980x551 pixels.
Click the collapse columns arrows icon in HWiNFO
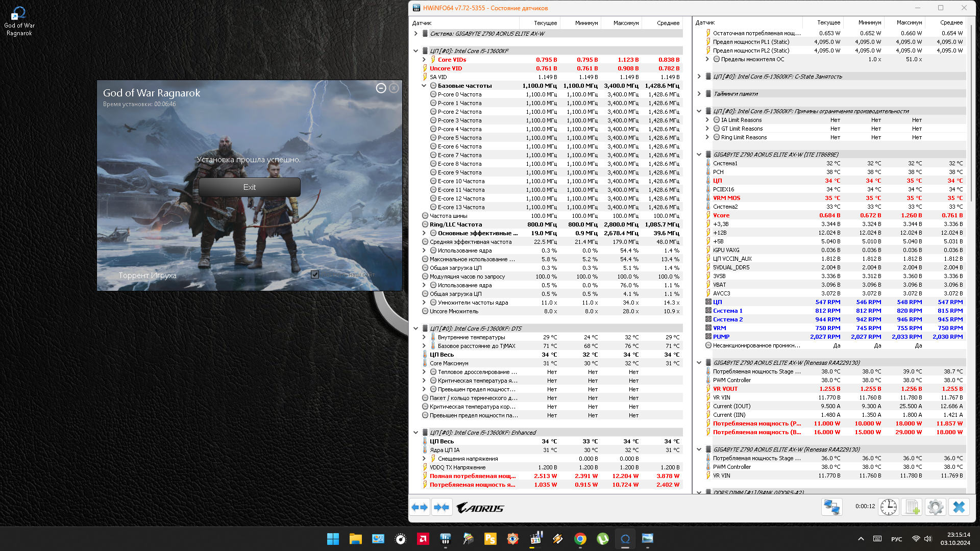coord(442,507)
